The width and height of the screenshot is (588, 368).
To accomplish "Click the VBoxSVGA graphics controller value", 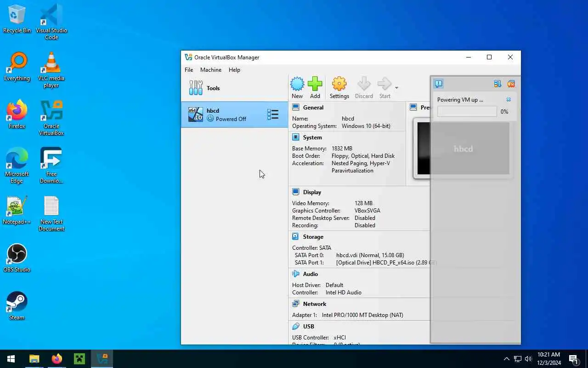I will tap(367, 211).
